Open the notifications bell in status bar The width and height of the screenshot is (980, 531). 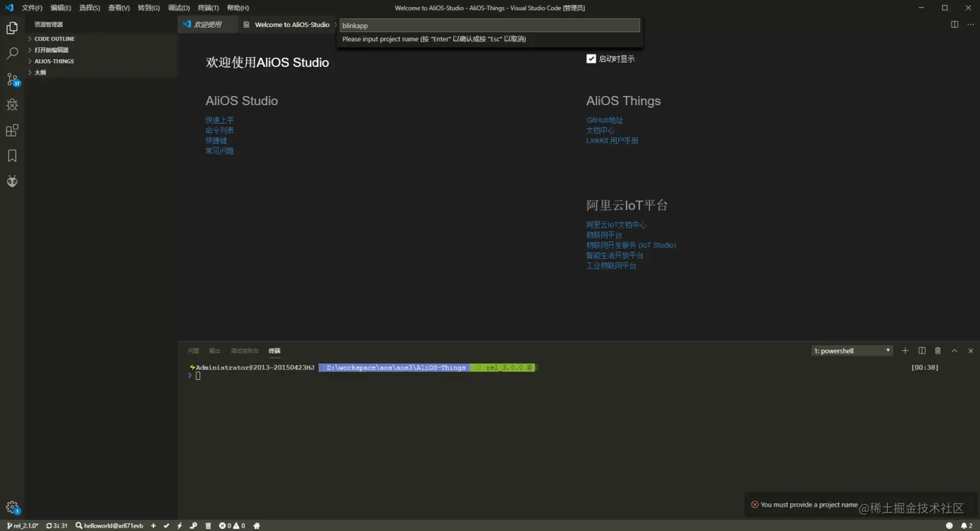[966, 526]
